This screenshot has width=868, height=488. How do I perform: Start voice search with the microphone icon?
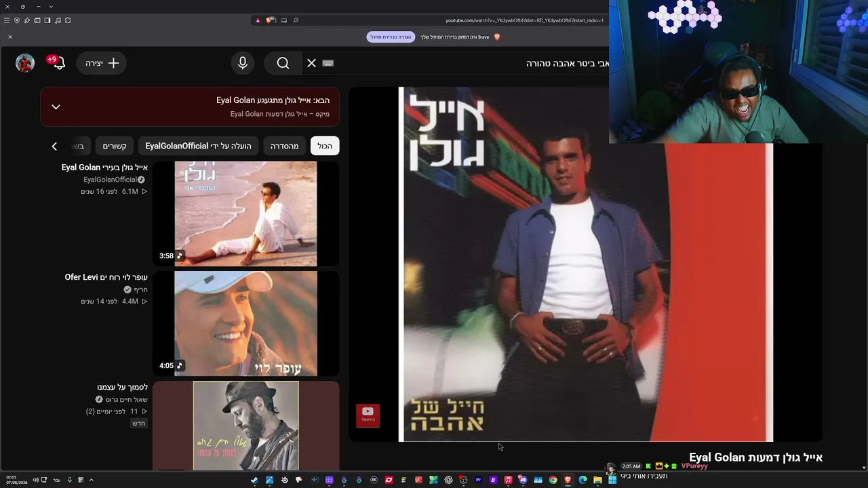pyautogui.click(x=243, y=63)
